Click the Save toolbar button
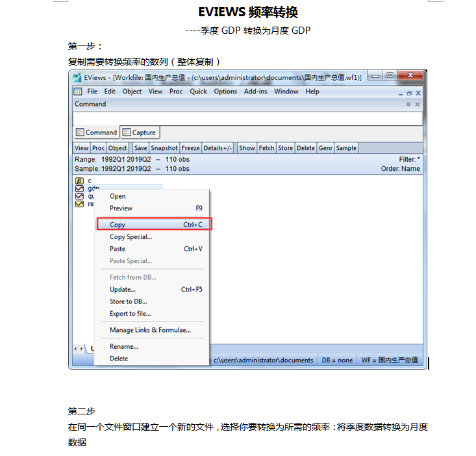 point(140,148)
